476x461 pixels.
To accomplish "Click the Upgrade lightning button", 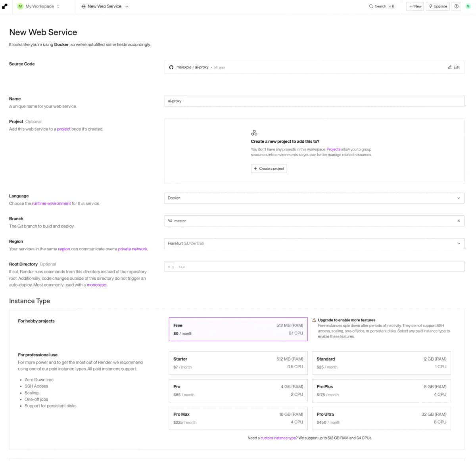I will [x=438, y=6].
